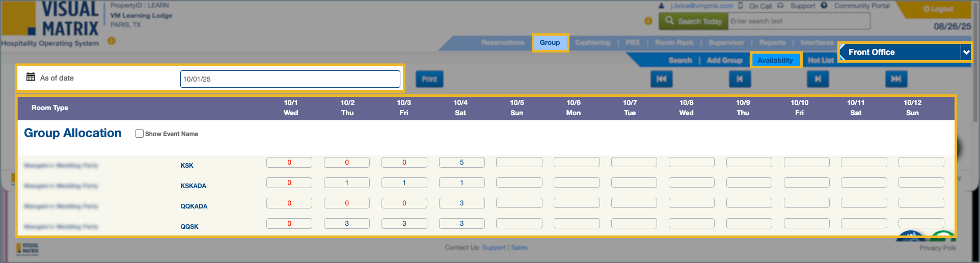Click into the As of date field

(x=290, y=79)
